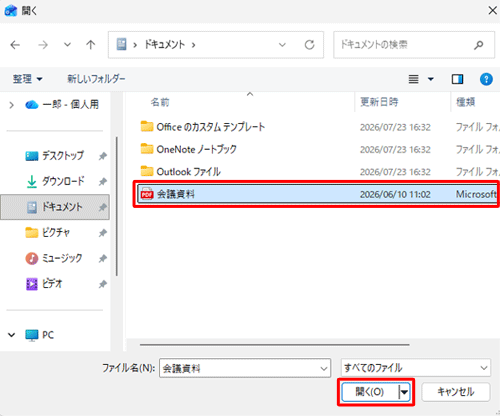
Task: Navigate up one folder level
Action: [90, 45]
